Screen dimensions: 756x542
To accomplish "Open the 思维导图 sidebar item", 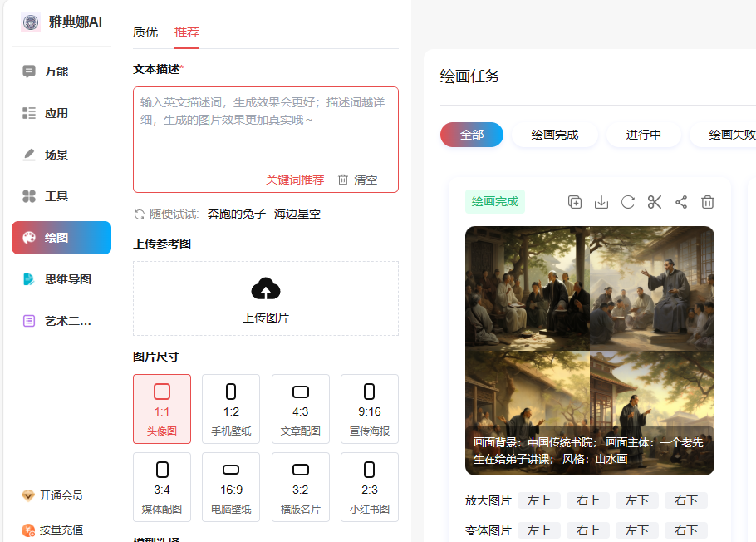I will pos(61,279).
